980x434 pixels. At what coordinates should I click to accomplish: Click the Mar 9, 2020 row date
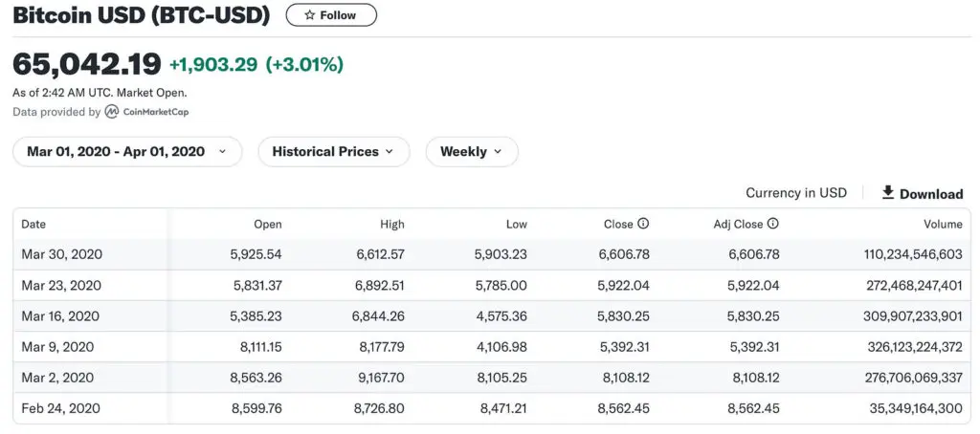[57, 347]
